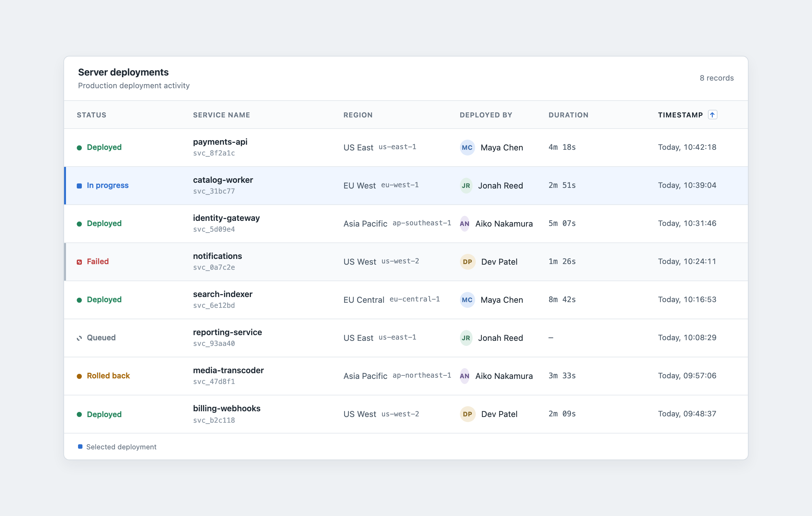Click the ap-northeast-1 region code
The height and width of the screenshot is (516, 812).
click(x=422, y=375)
